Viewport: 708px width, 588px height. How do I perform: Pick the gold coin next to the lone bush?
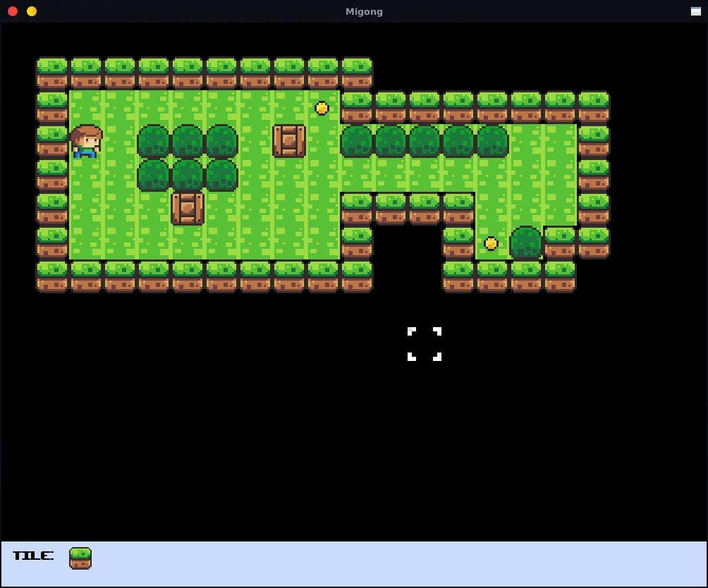(492, 244)
